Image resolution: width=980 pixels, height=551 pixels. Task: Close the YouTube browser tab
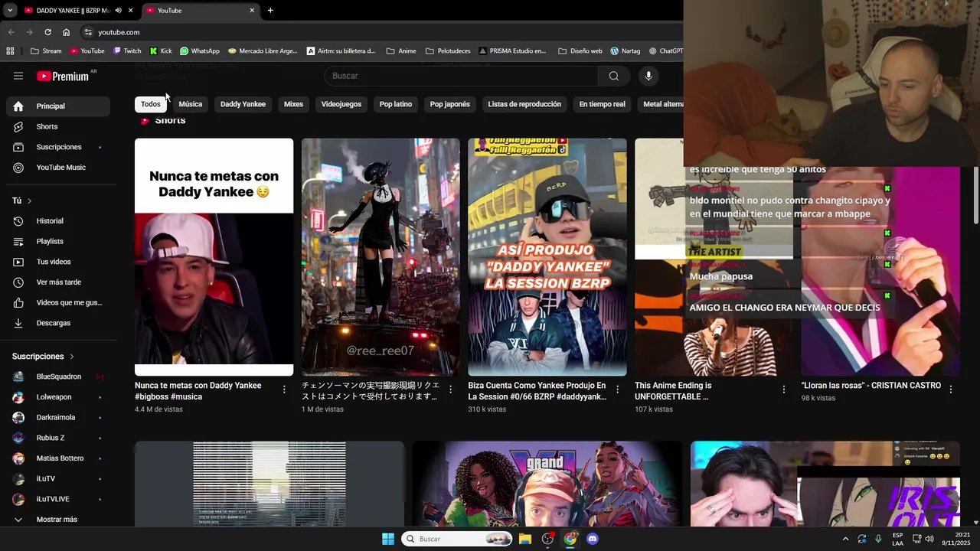coord(252,11)
